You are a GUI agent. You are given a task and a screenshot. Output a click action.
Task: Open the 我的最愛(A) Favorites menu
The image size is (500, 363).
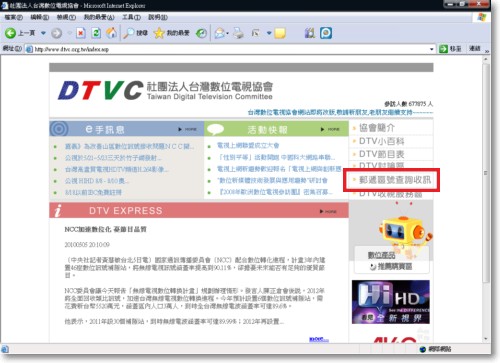tap(99, 17)
